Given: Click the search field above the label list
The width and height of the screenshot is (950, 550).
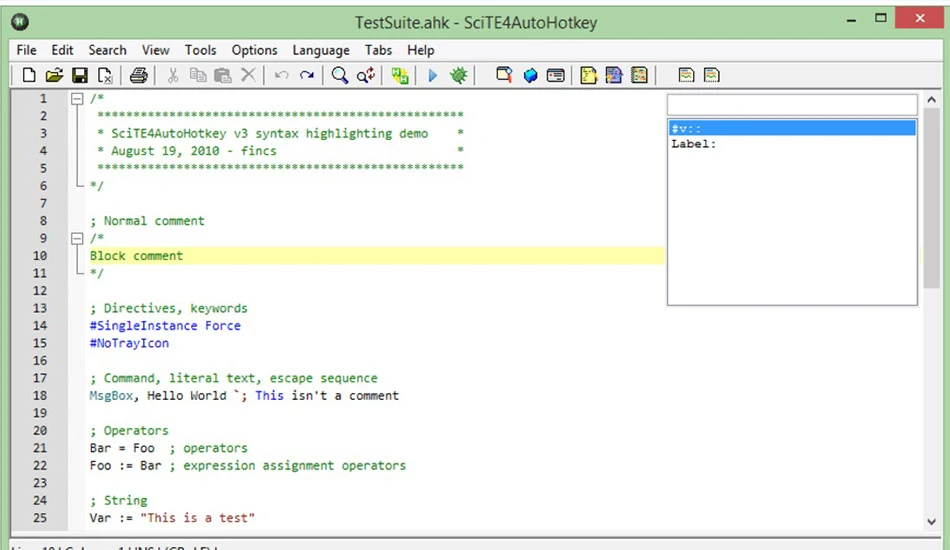Looking at the screenshot, I should click(792, 104).
